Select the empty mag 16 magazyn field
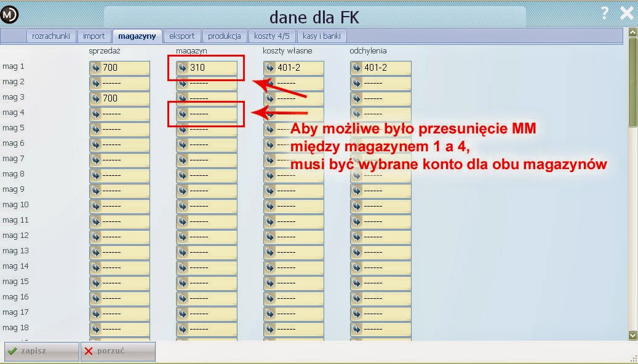This screenshot has height=364, width=638. point(207,298)
